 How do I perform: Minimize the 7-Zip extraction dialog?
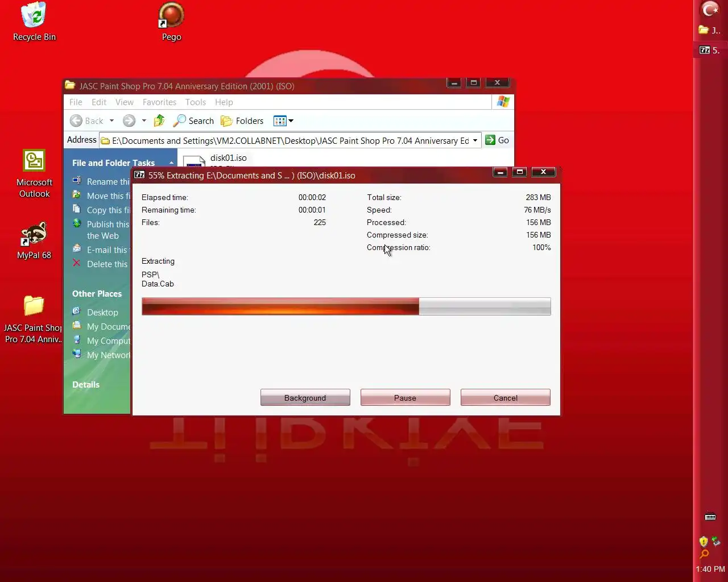pyautogui.click(x=500, y=172)
